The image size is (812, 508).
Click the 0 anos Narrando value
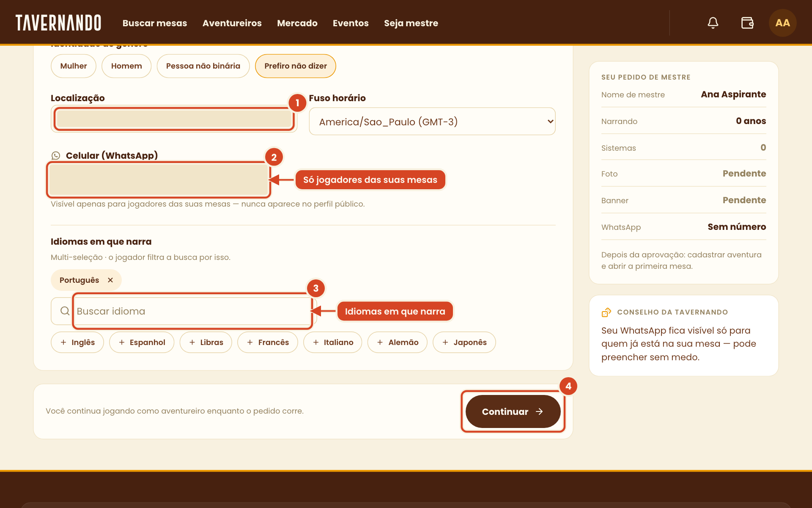(751, 121)
